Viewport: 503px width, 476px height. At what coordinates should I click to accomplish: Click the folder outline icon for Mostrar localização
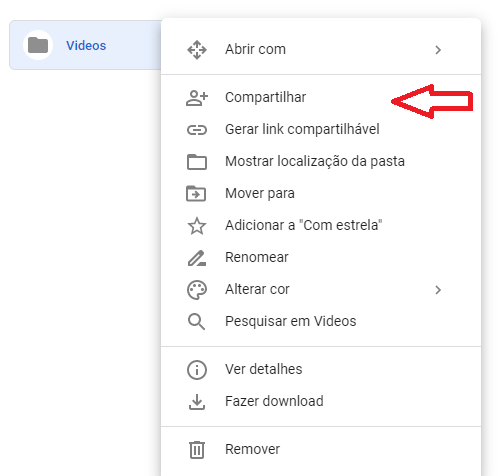pyautogui.click(x=197, y=162)
